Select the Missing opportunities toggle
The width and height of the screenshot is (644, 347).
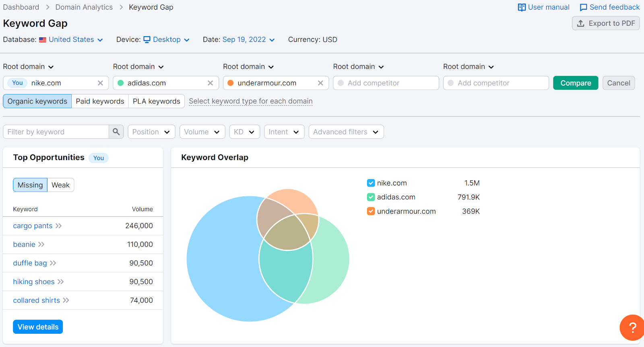pyautogui.click(x=30, y=185)
